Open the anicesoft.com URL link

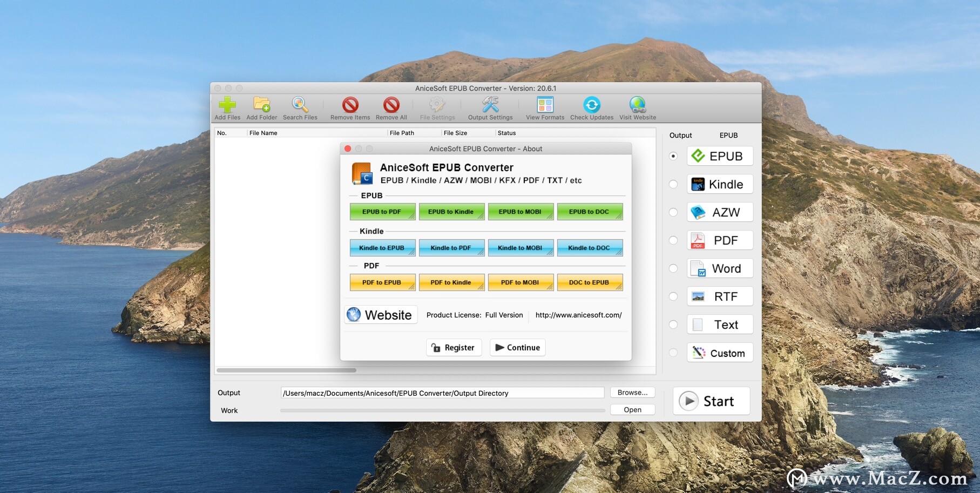(578, 315)
